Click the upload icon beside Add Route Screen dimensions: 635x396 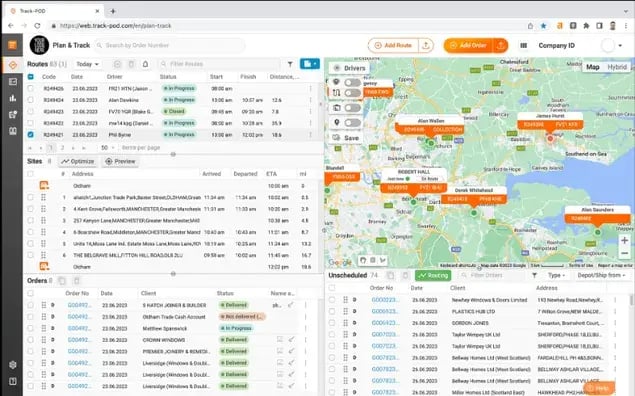[x=426, y=45]
